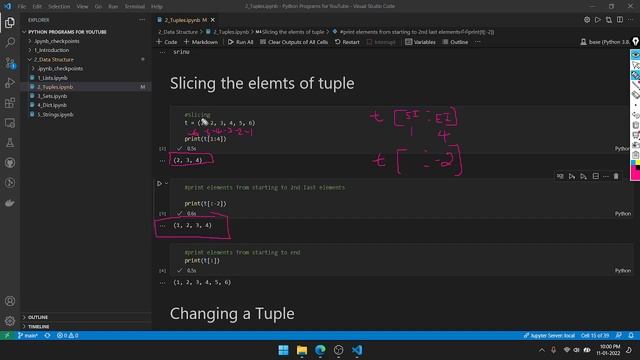Open the Edit menu
Viewport: 640px width, 360px height.
point(37,7)
